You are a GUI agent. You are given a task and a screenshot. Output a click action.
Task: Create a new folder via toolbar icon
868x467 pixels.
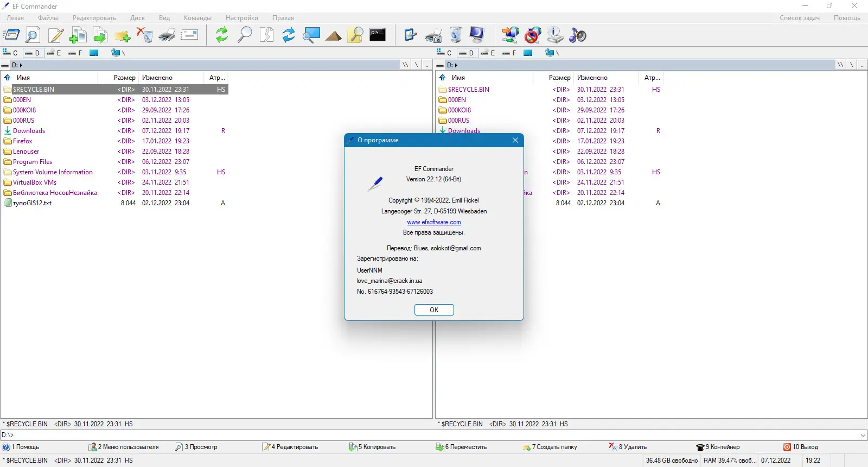(x=123, y=35)
